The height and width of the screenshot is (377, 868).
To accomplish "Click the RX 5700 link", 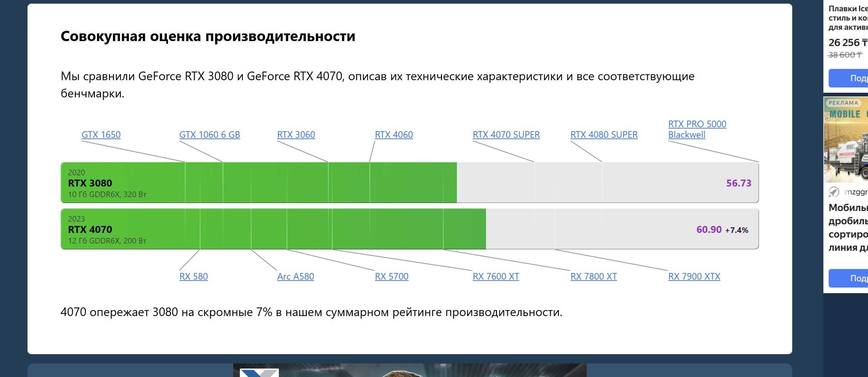I will [392, 276].
